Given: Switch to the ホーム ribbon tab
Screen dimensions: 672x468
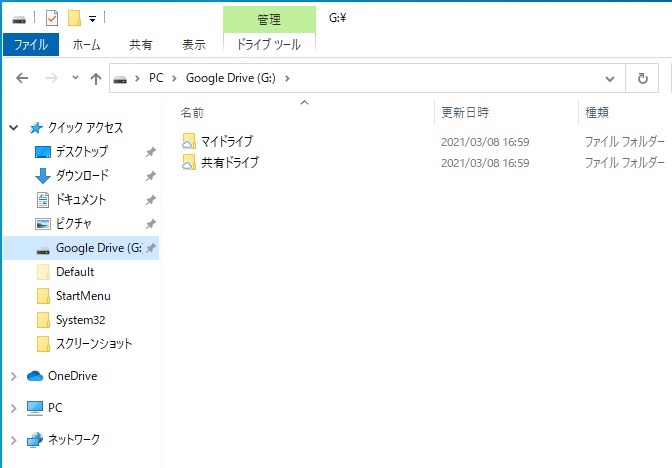Looking at the screenshot, I should (87, 45).
